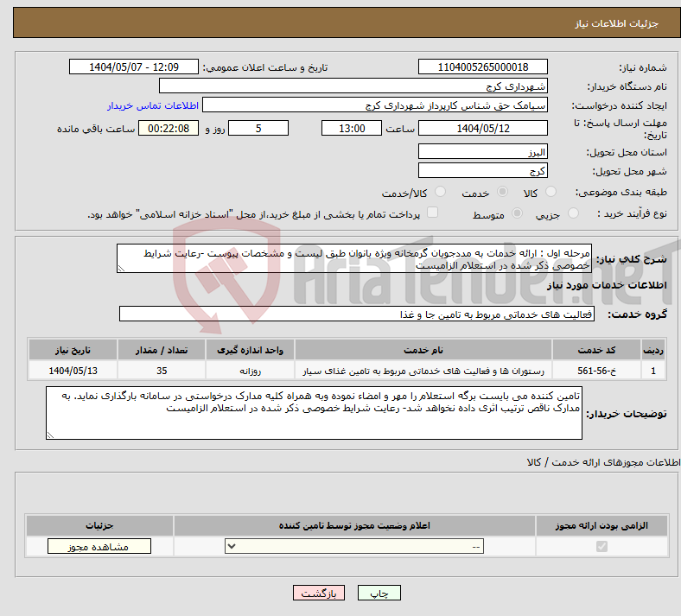
Task: Click the گروه خدمت service group field
Action: tap(357, 314)
